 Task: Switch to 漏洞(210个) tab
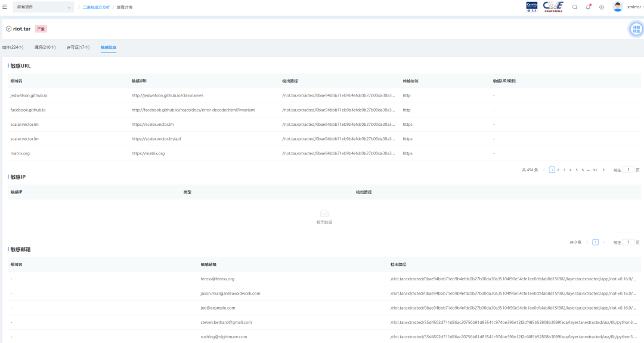click(x=45, y=47)
